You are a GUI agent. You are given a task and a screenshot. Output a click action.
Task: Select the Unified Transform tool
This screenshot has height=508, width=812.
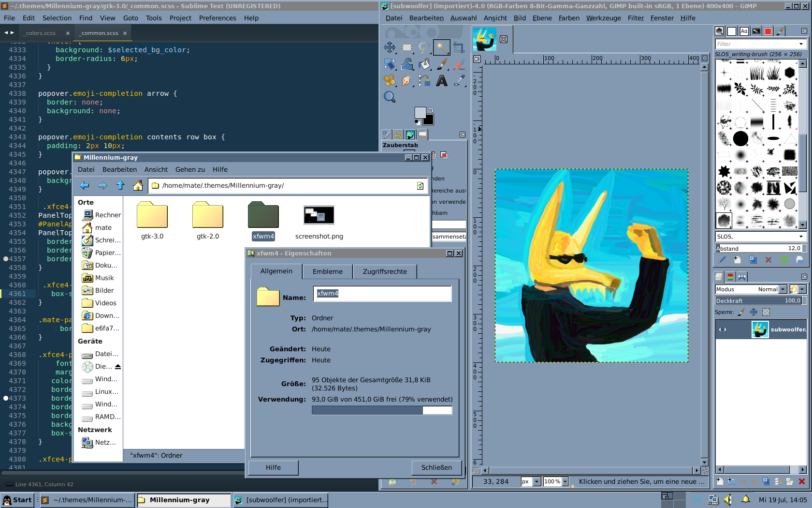point(390,64)
